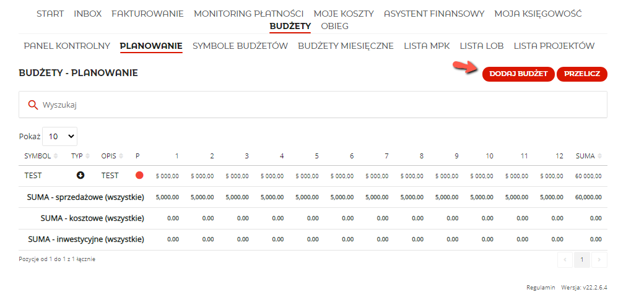The width and height of the screenshot is (644, 305).
Task: Open ASYSTENT FINANSOWY section
Action: coord(434,14)
